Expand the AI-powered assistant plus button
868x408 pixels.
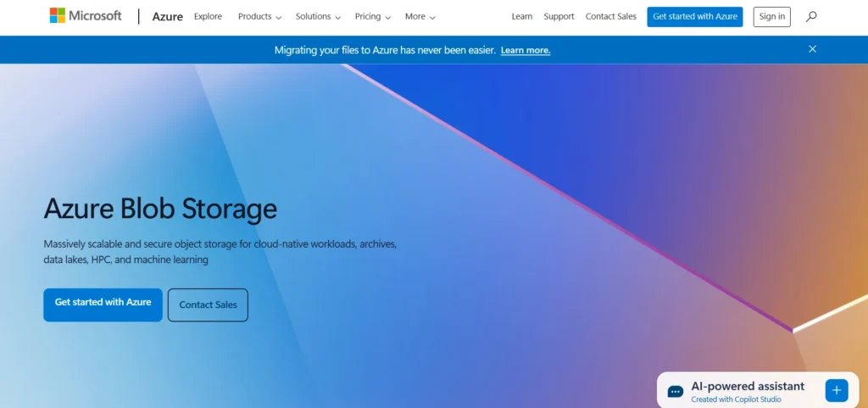(x=836, y=390)
